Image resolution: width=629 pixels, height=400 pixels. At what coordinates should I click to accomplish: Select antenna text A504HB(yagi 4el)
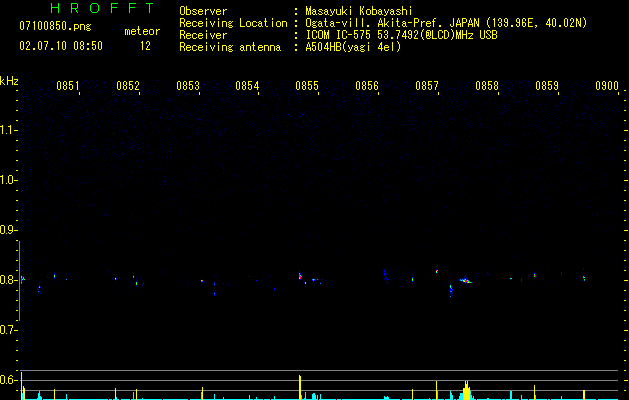coord(353,47)
